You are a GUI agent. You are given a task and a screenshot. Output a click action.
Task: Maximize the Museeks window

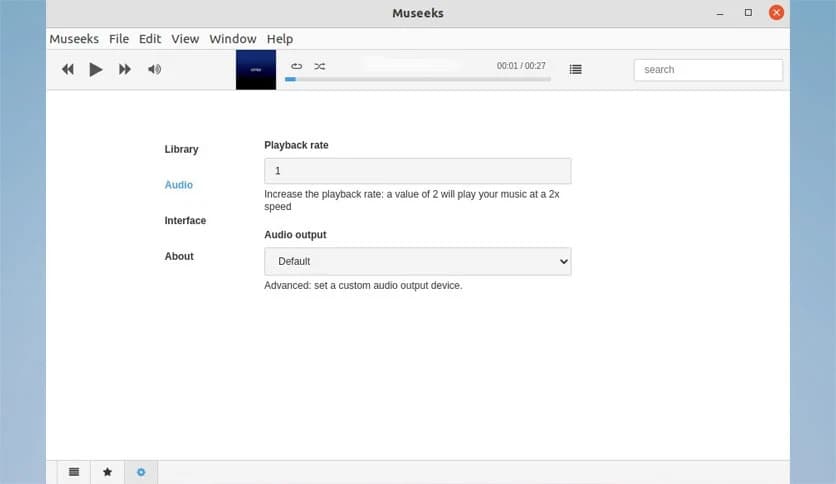click(749, 13)
